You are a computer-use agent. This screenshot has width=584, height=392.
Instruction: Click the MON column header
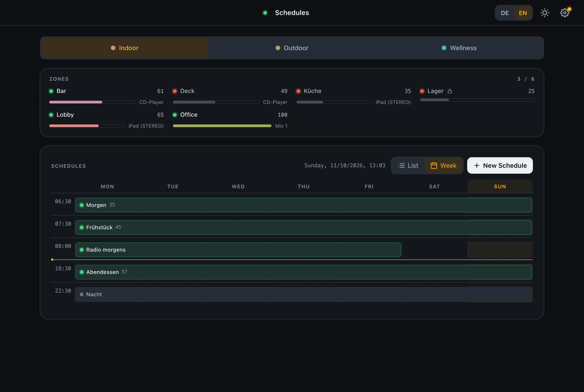tap(107, 186)
